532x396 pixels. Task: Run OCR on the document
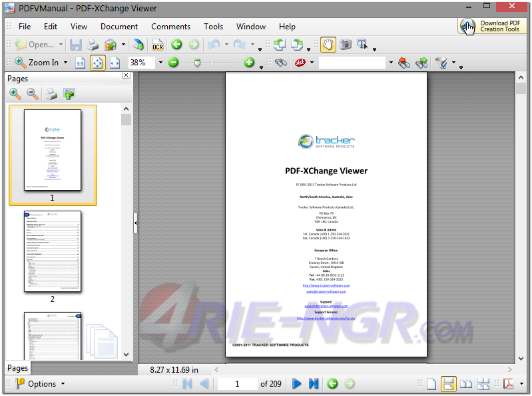158,45
